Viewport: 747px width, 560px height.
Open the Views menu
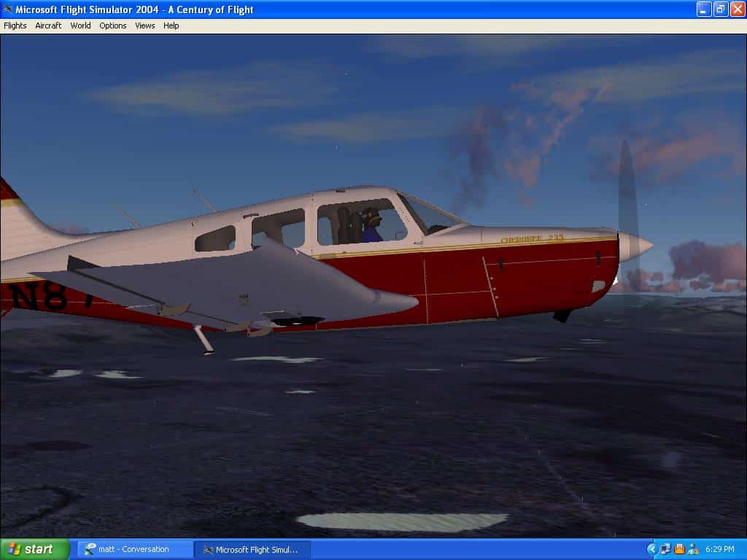click(x=144, y=26)
